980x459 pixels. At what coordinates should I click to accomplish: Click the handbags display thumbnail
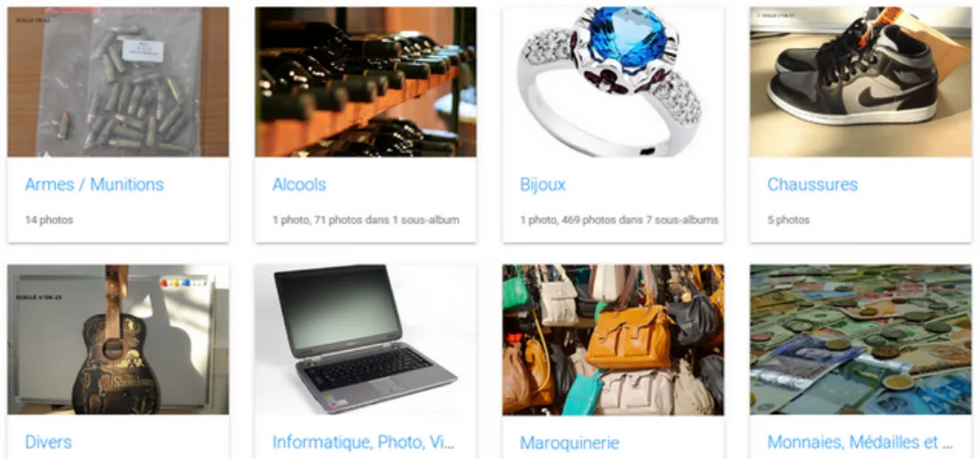pos(613,340)
